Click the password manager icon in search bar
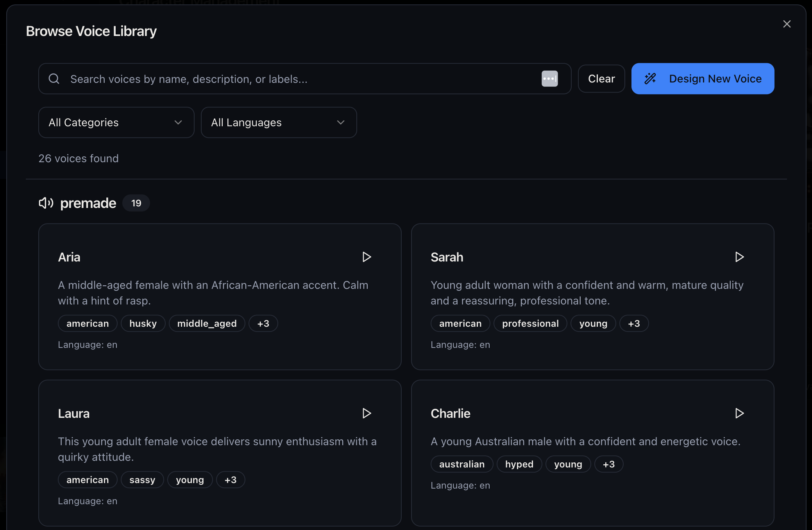 coord(549,79)
